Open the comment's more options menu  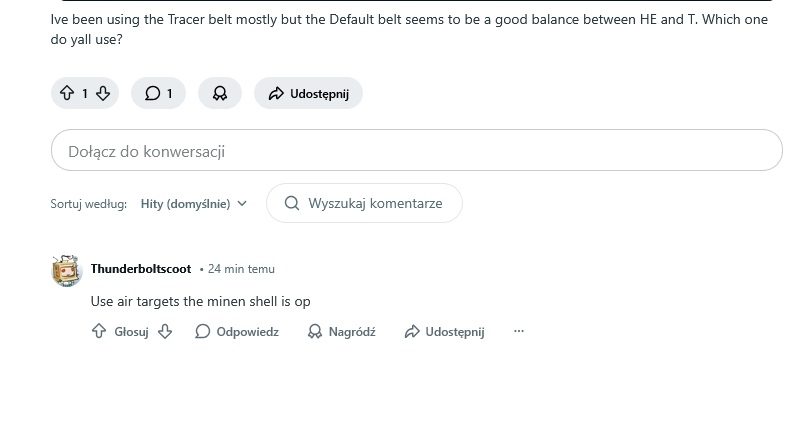518,331
